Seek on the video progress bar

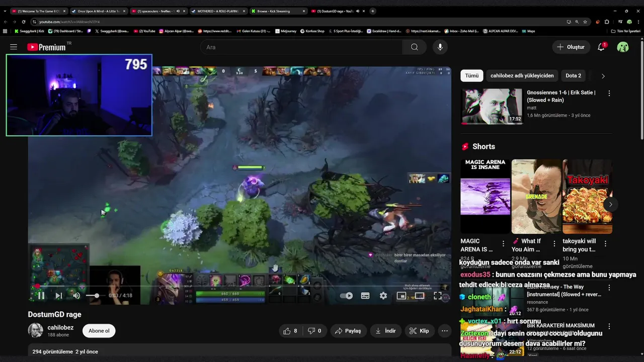239,286
